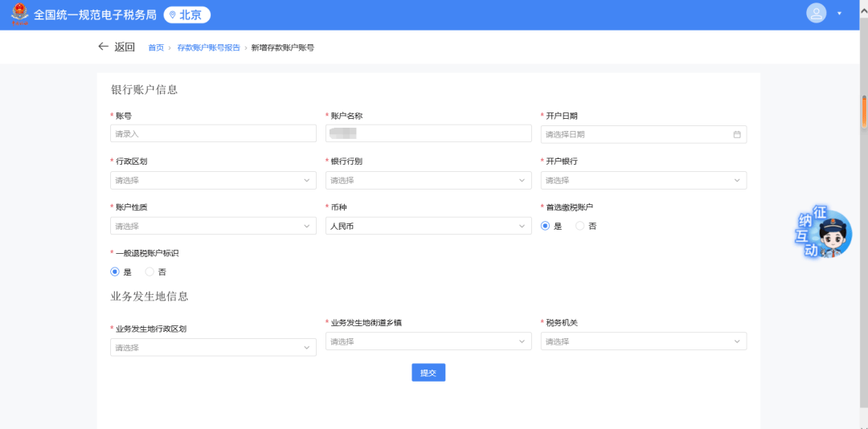Screen dimensions: 868x429
Task: Select 否 for 一般退税账户标识
Action: [x=149, y=272]
